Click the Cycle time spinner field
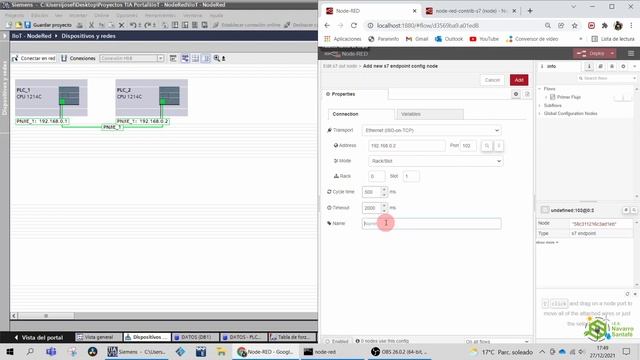This screenshot has width=640, height=360. pyautogui.click(x=374, y=192)
